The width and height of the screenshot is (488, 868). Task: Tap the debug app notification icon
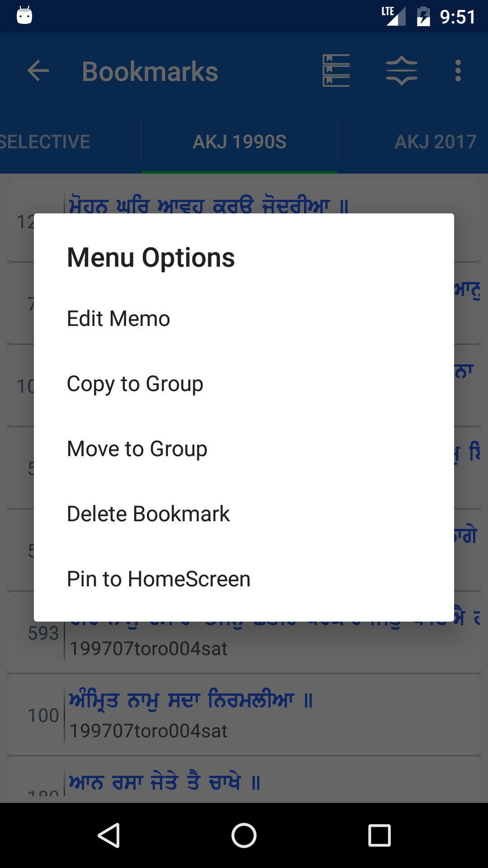(x=24, y=16)
